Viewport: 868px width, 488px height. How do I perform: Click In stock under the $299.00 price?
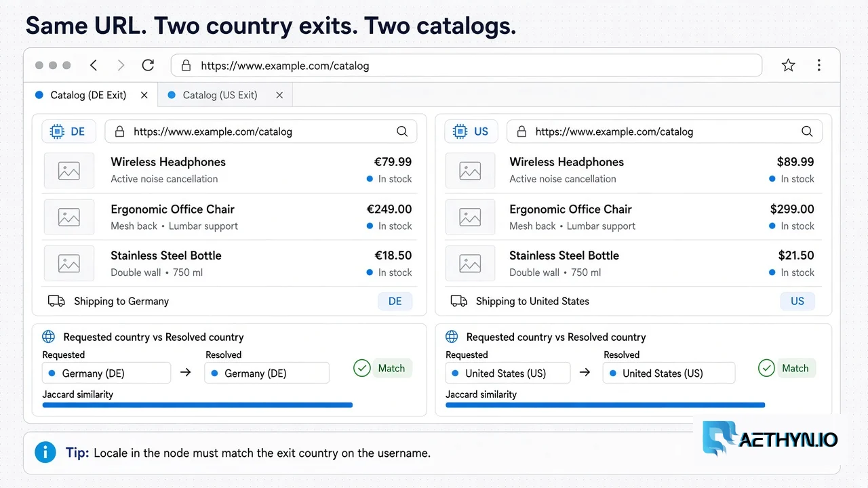(x=792, y=226)
